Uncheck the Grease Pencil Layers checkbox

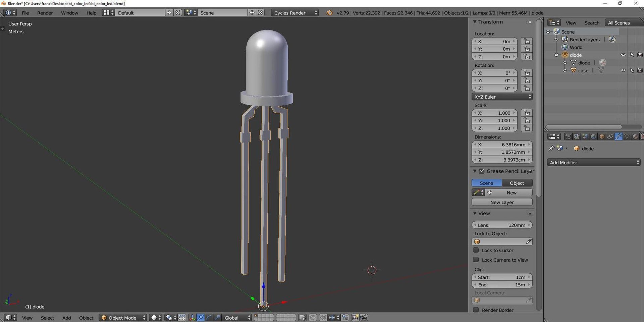(x=482, y=171)
